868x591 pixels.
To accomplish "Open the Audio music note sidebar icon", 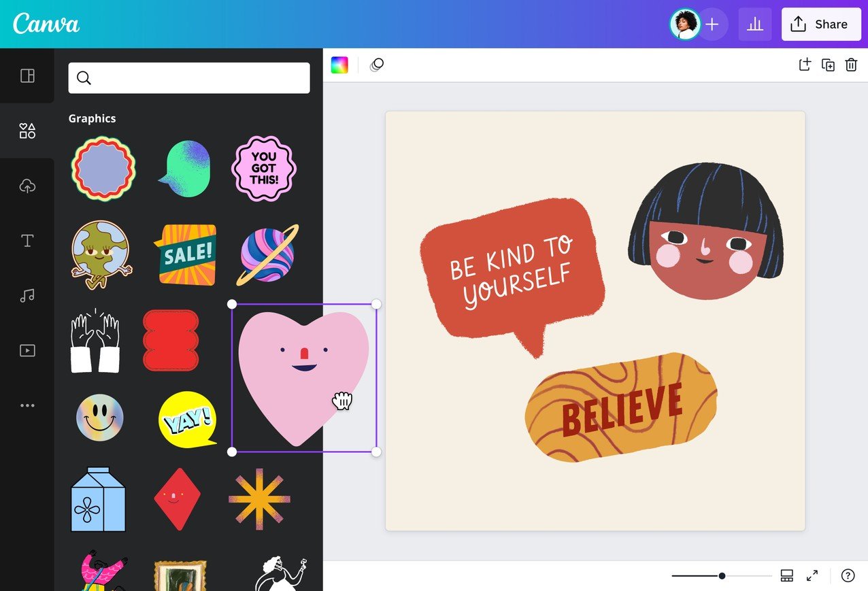I will tap(27, 296).
